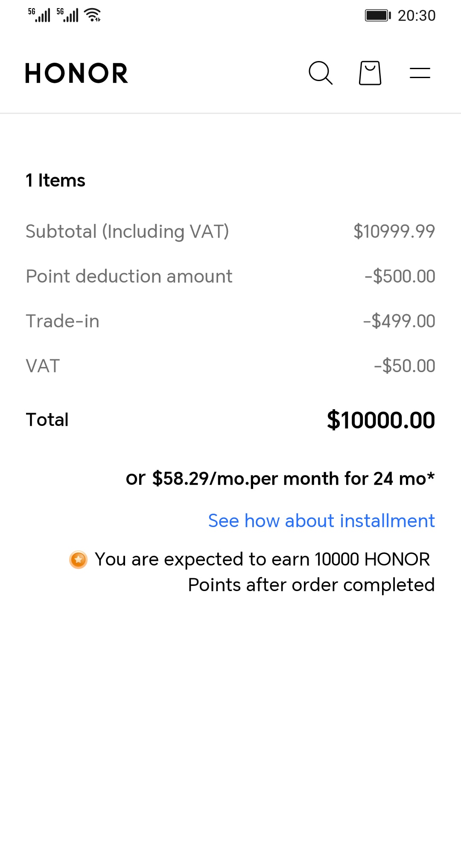Open the shopping bag cart
461x868 pixels.
pos(370,73)
